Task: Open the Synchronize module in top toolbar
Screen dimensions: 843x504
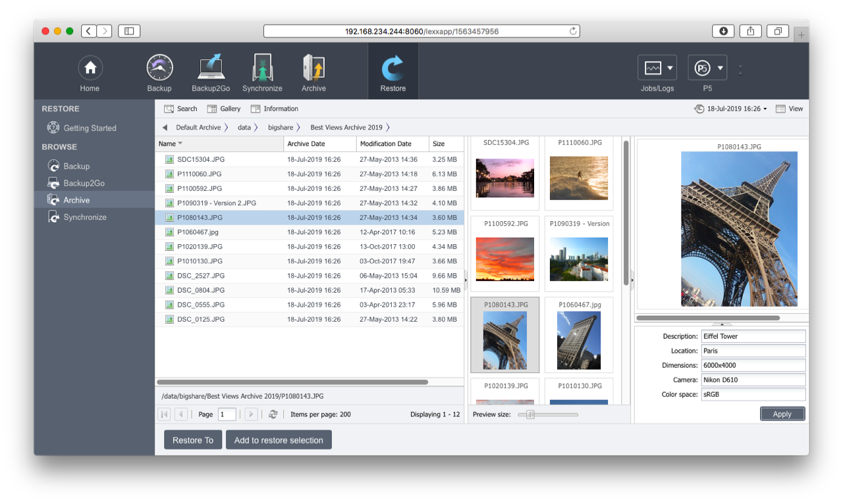Action: point(262,68)
